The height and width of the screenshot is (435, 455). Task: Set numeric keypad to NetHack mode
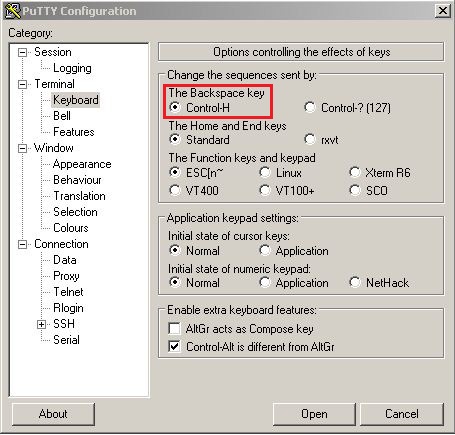tap(355, 282)
